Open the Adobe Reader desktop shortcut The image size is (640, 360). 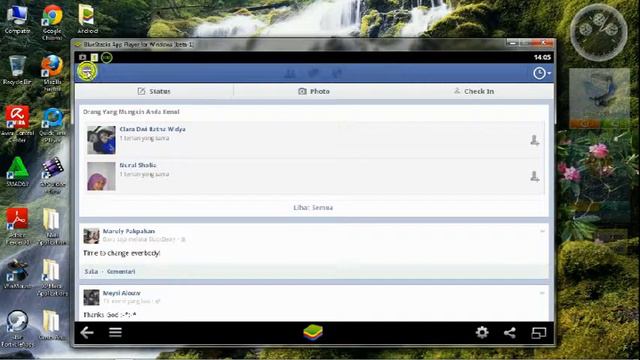(17, 226)
